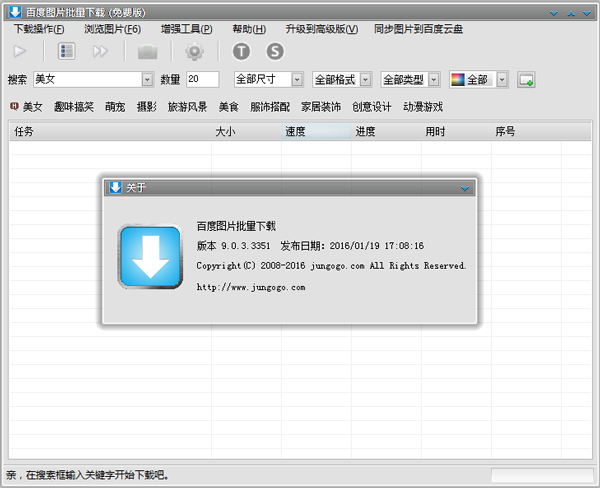This screenshot has width=600, height=488.
Task: Start download with the play icon
Action: (x=20, y=51)
